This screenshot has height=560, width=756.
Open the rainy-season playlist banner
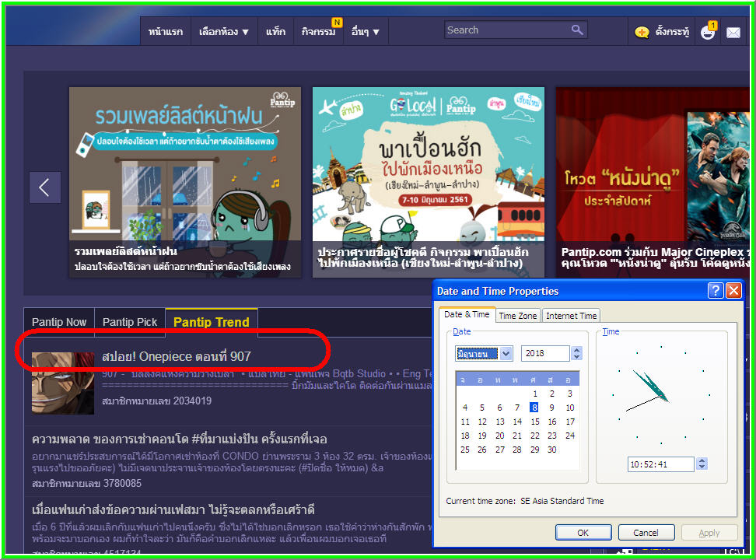pyautogui.click(x=185, y=182)
